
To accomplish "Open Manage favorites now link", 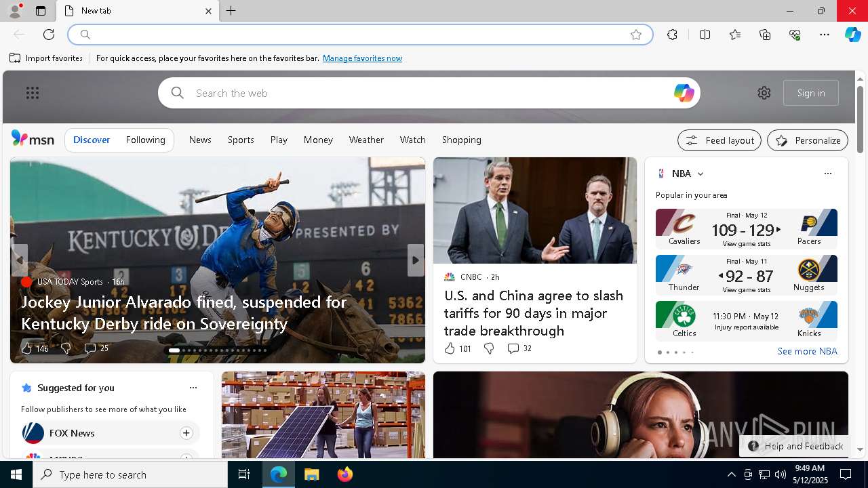I will pos(362,58).
